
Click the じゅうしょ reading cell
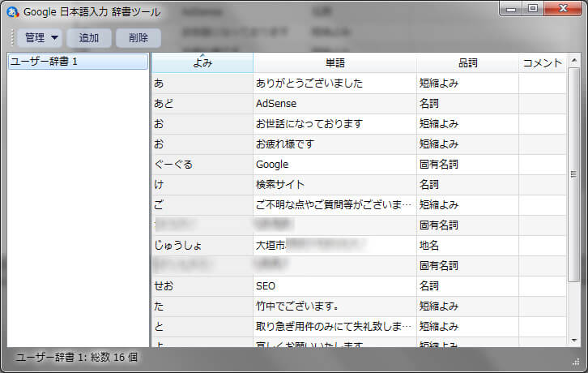(x=202, y=245)
